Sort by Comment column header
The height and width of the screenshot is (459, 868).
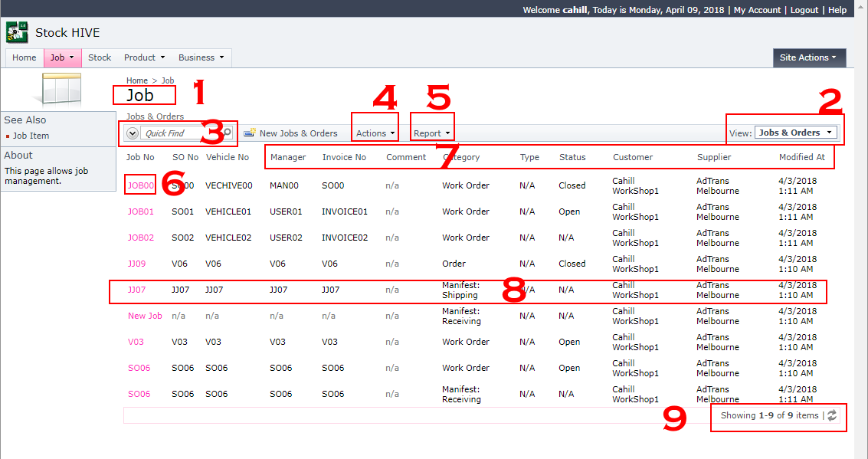pyautogui.click(x=406, y=157)
